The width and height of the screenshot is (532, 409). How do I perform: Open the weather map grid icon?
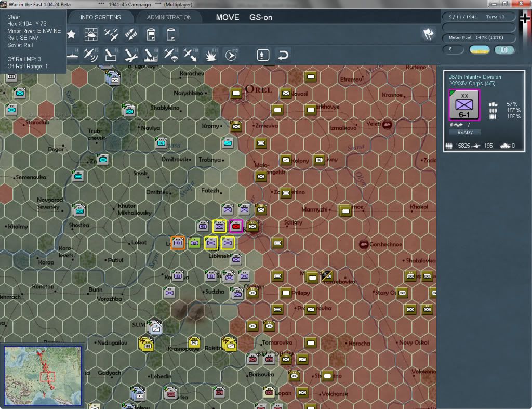(90, 34)
